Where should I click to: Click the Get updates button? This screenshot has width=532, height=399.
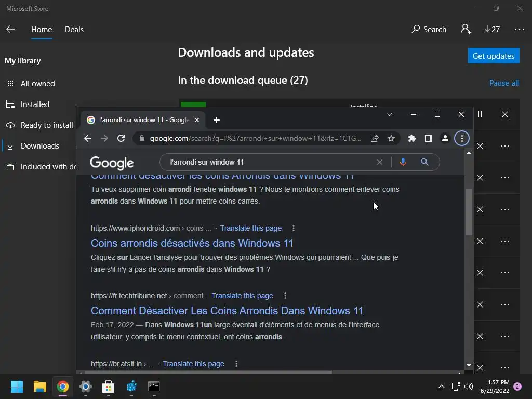coord(494,56)
